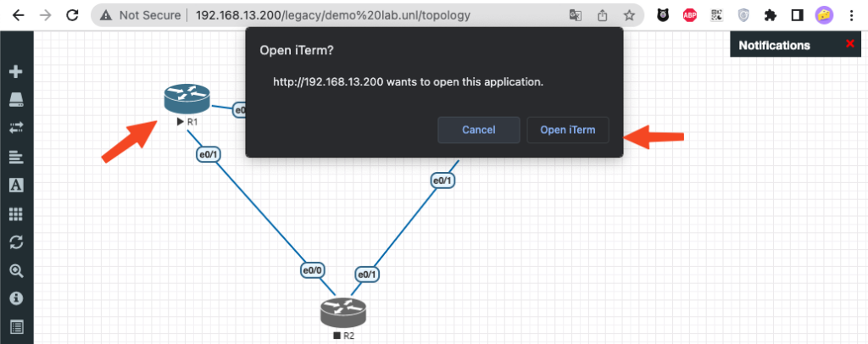The image size is (868, 344).
Task: Click the Open iTerm button
Action: tap(568, 130)
